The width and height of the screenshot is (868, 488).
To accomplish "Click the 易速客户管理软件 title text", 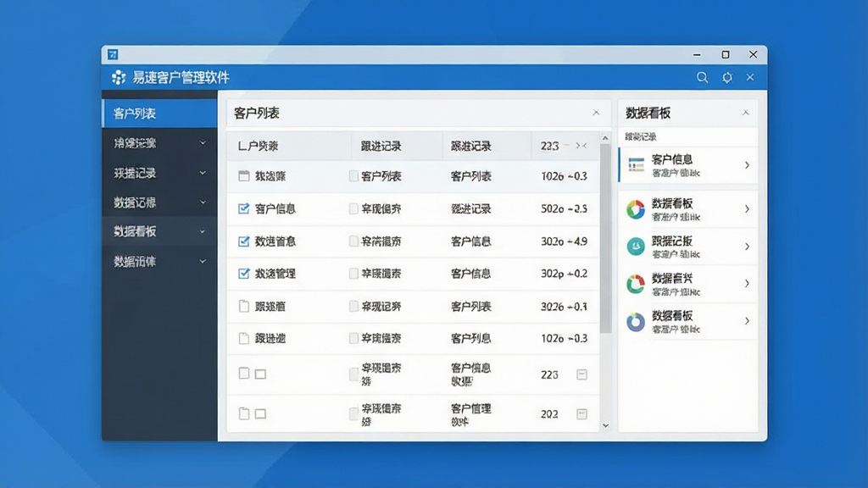I will tap(181, 77).
